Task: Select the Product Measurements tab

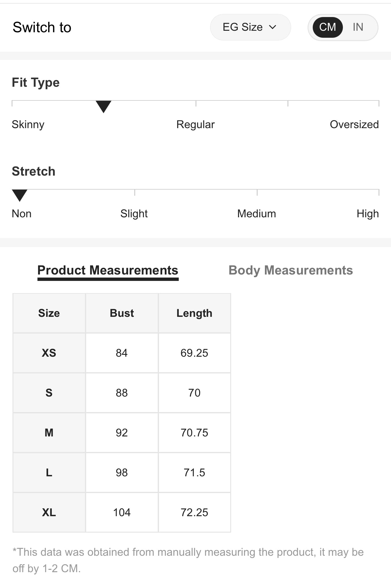Action: 108,270
